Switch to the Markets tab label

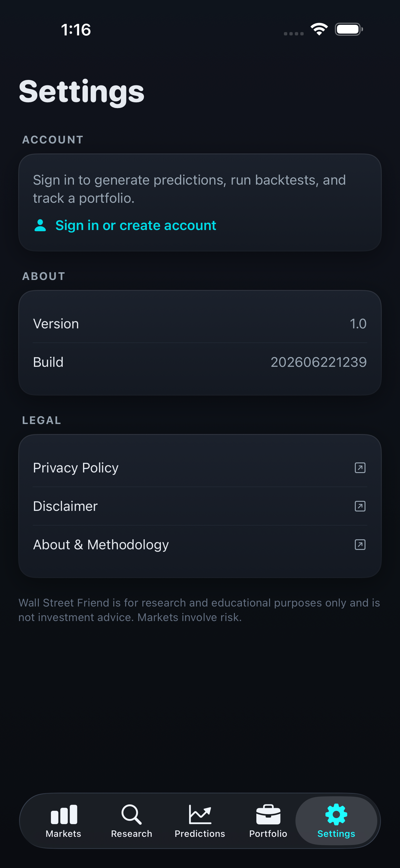tap(63, 833)
